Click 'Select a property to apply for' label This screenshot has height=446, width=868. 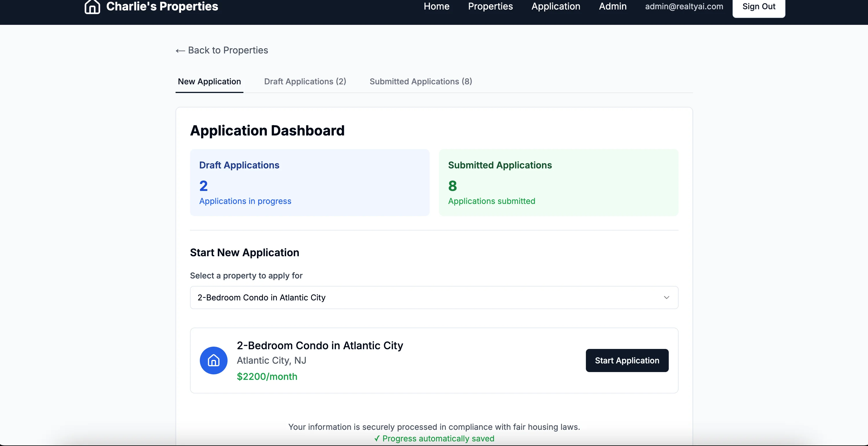[x=246, y=276]
